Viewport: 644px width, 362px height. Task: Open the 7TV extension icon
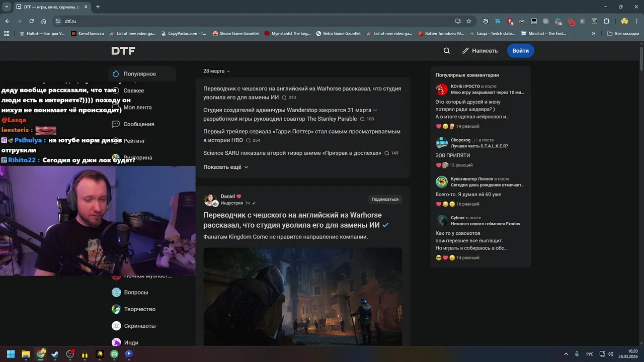(x=498, y=21)
